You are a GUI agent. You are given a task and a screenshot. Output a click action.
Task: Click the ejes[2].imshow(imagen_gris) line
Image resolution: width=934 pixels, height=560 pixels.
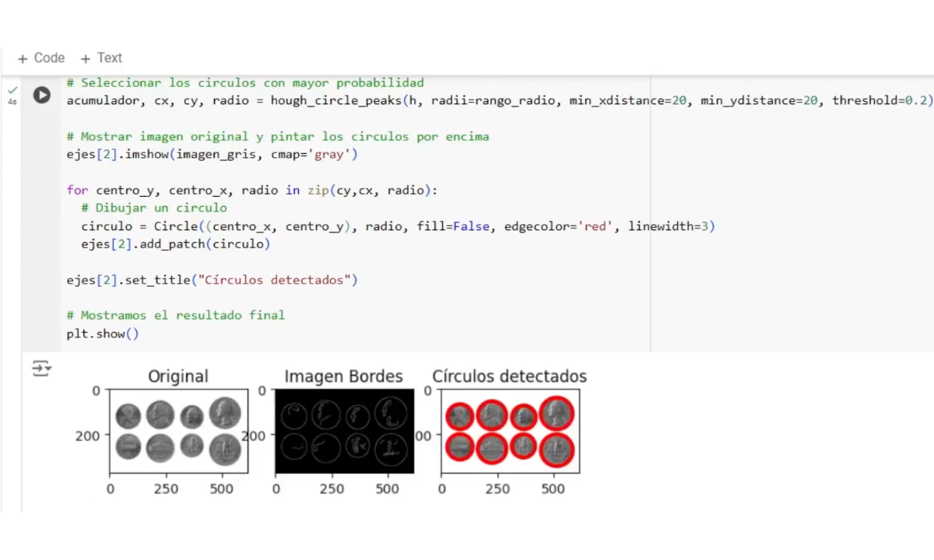point(212,155)
